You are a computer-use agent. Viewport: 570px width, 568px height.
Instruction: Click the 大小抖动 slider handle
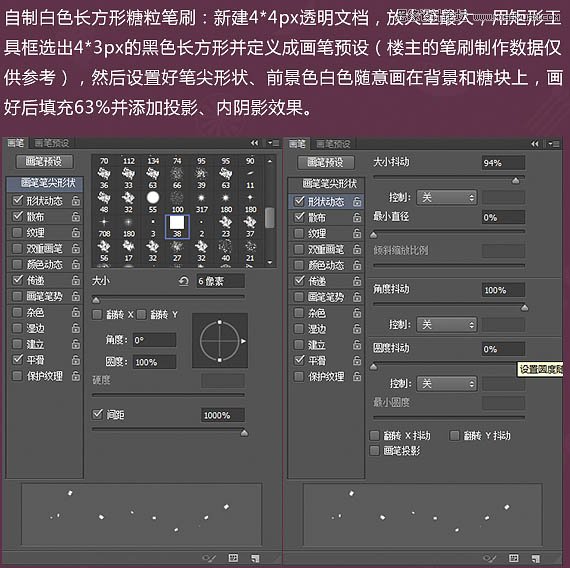click(515, 180)
